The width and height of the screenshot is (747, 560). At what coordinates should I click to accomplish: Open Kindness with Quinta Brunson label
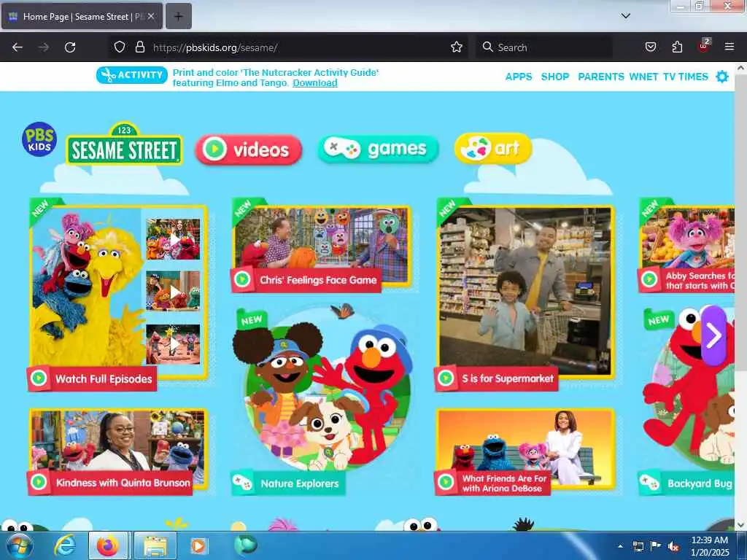123,483
